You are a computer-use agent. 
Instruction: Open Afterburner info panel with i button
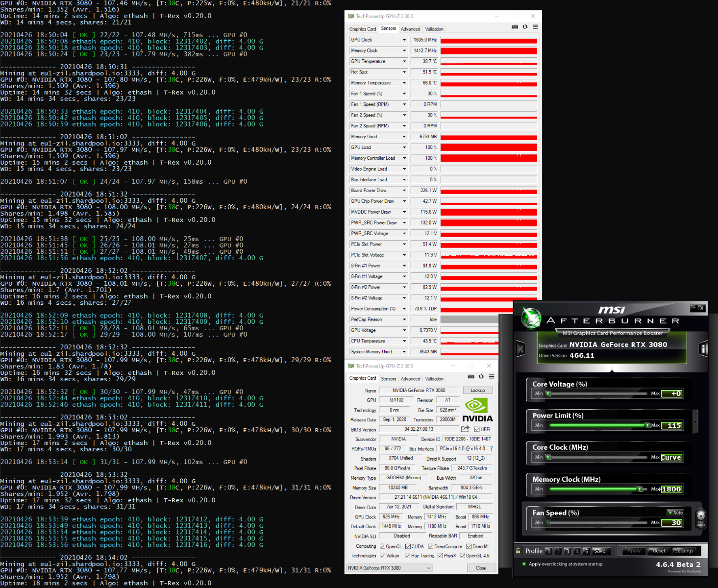click(704, 349)
